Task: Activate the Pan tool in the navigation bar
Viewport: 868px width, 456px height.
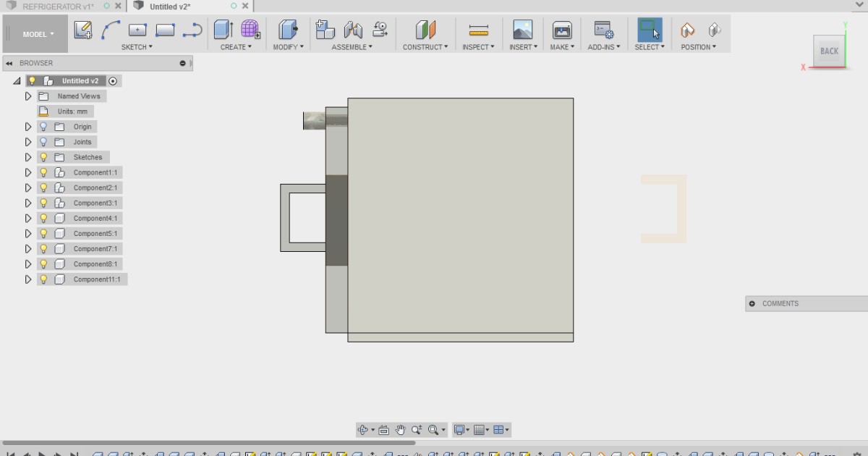Action: tap(400, 429)
